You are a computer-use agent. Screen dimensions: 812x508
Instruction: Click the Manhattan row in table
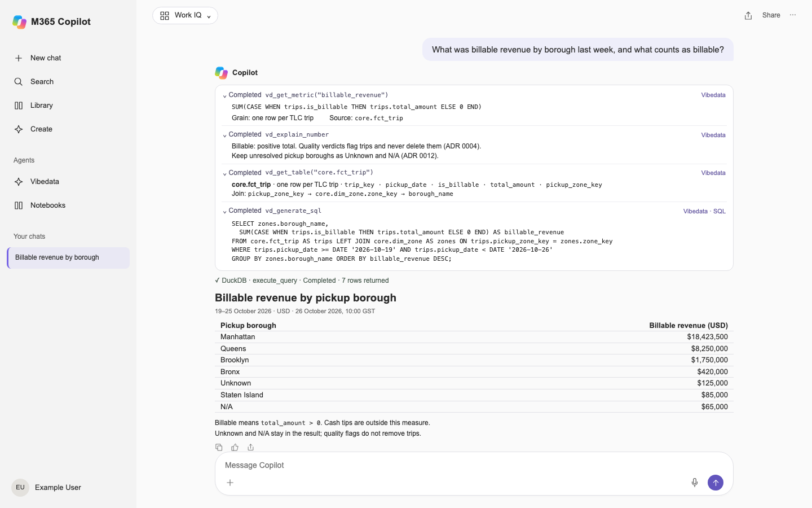[474, 337]
